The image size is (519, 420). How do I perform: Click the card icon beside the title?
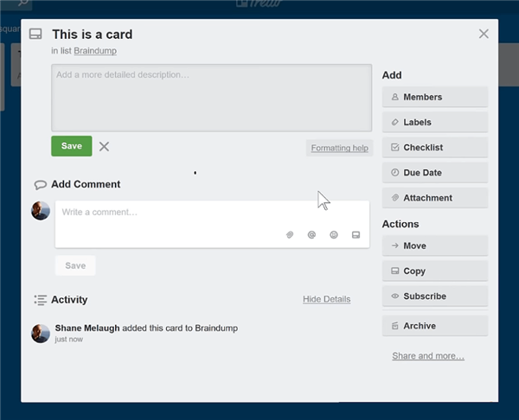pyautogui.click(x=35, y=35)
